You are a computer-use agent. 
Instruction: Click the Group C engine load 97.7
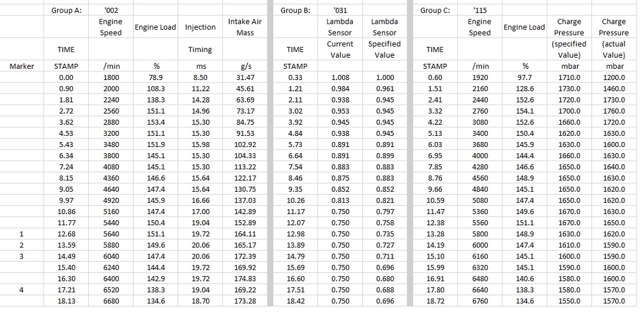point(524,77)
